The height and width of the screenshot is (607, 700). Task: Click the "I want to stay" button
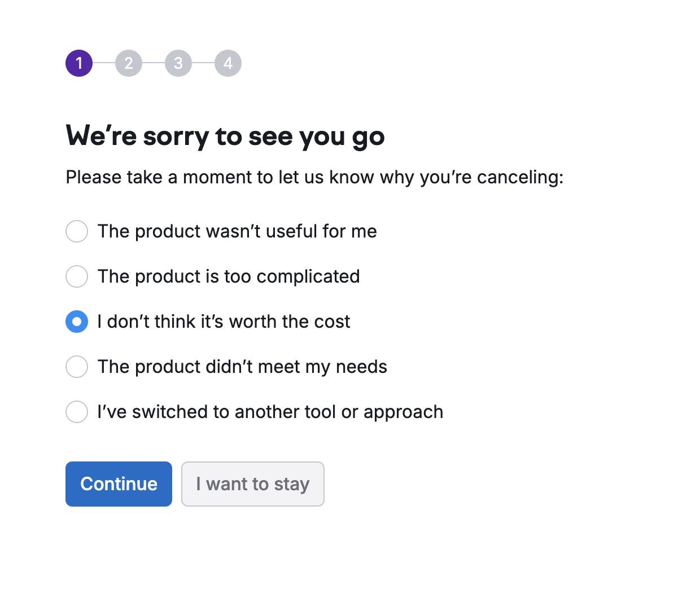pyautogui.click(x=252, y=484)
